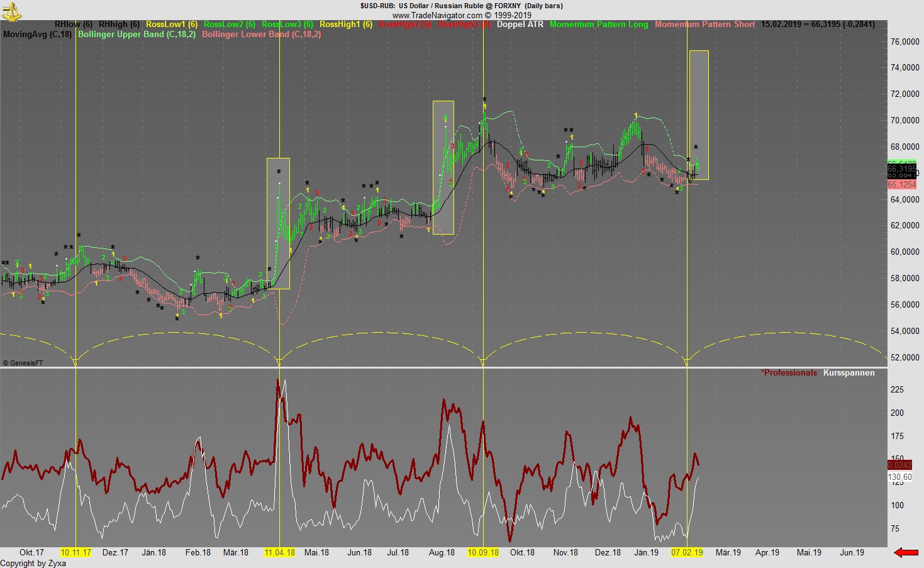
Task: Click the 70,0000 price axis label
Action: (905, 121)
